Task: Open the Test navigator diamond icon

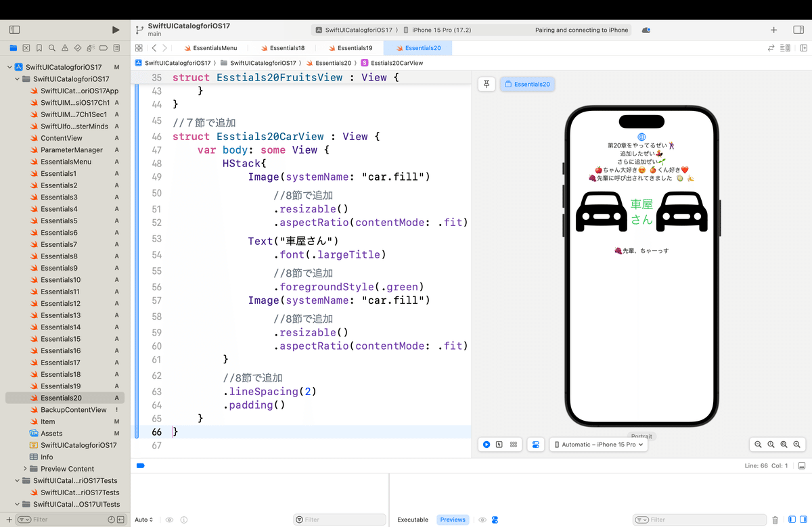Action: [78, 48]
